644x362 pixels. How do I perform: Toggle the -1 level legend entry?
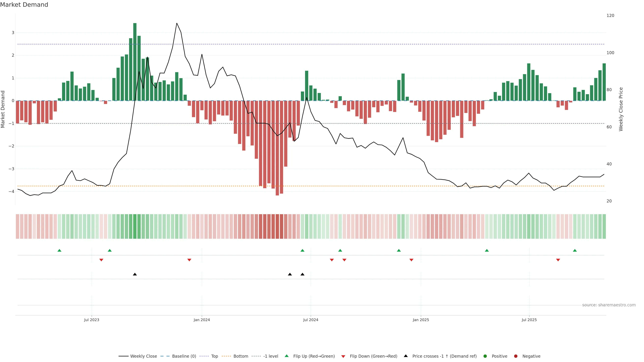pos(271,356)
